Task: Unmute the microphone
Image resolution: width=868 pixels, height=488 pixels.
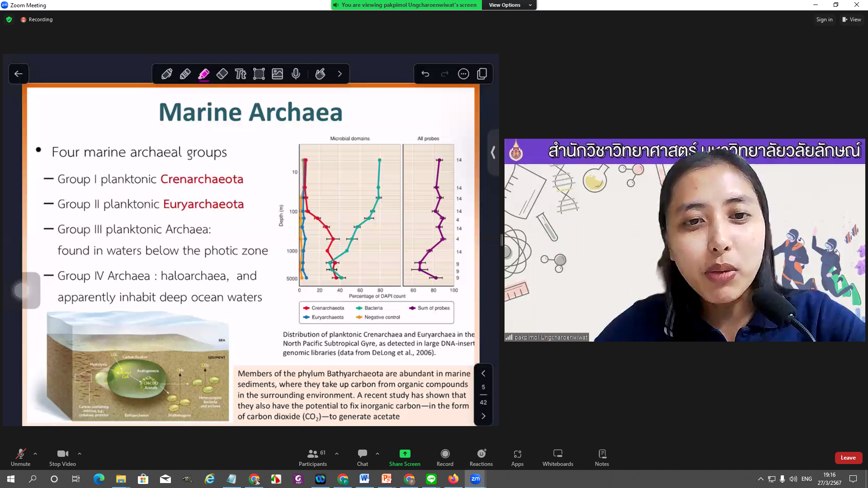Action: [x=20, y=454]
